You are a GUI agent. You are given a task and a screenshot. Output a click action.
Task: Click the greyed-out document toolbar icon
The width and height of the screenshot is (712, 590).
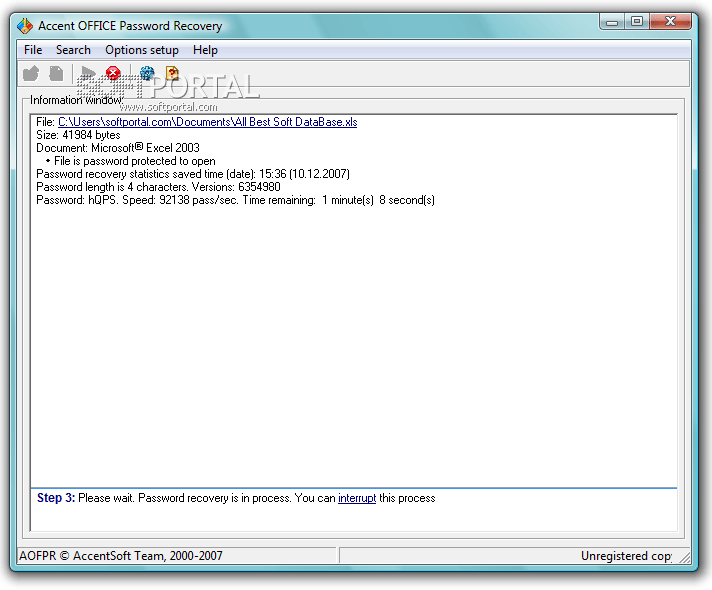click(x=56, y=74)
